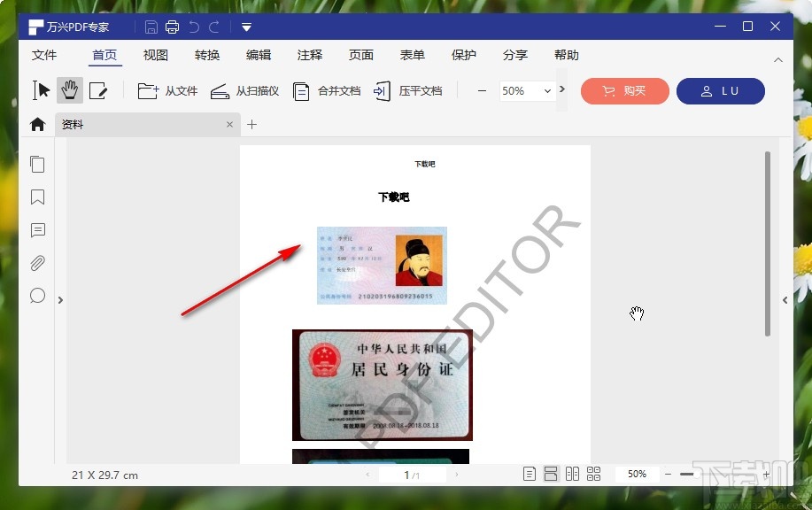This screenshot has width=812, height=510.
Task: Open the bookmarks panel in sidebar
Action: 37,197
